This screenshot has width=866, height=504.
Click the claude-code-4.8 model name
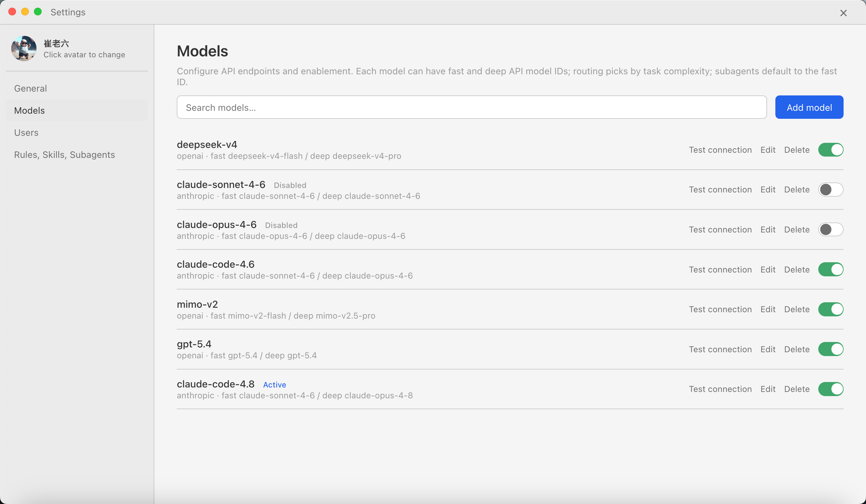click(x=216, y=384)
